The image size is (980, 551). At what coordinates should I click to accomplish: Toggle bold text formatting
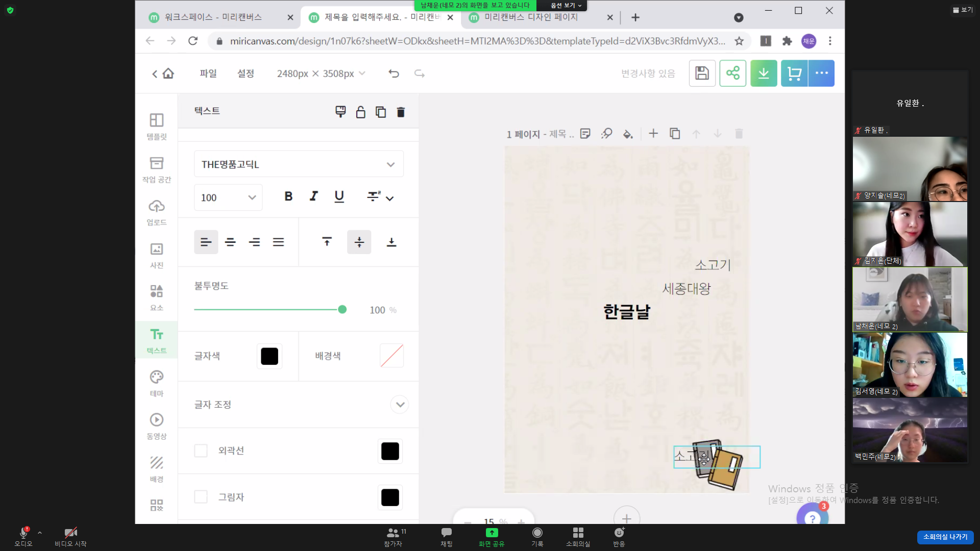[288, 196]
